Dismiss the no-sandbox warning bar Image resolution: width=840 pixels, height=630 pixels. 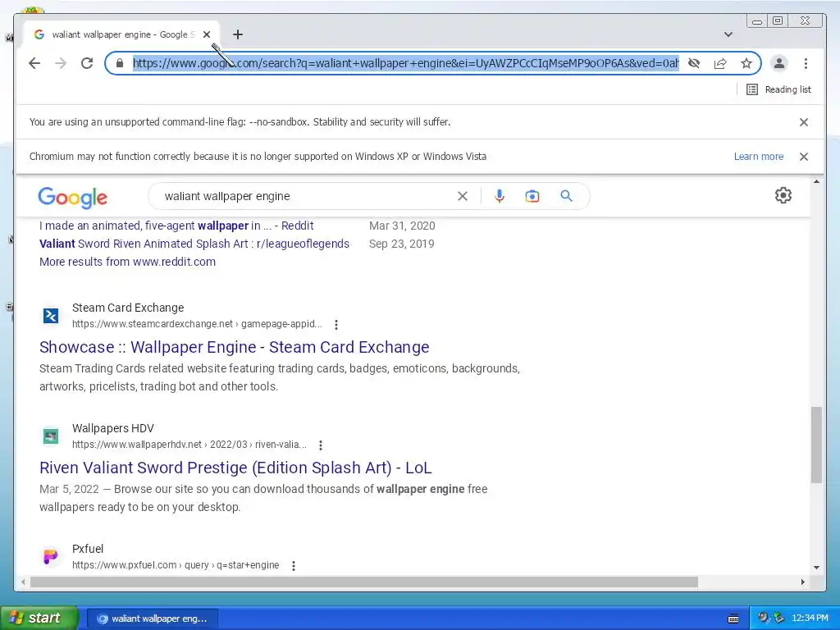tap(804, 122)
